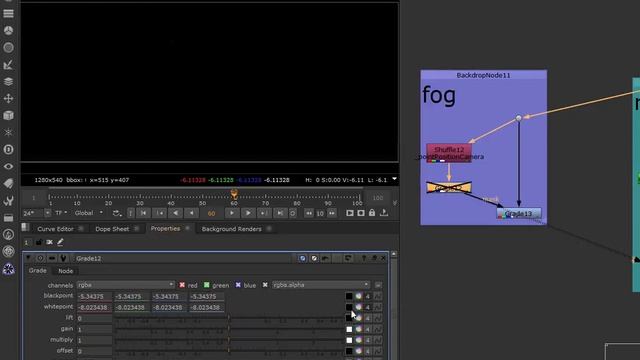The width and height of the screenshot is (640, 360).
Task: Select the Shuffle12 node in fog backdrop
Action: [449, 153]
